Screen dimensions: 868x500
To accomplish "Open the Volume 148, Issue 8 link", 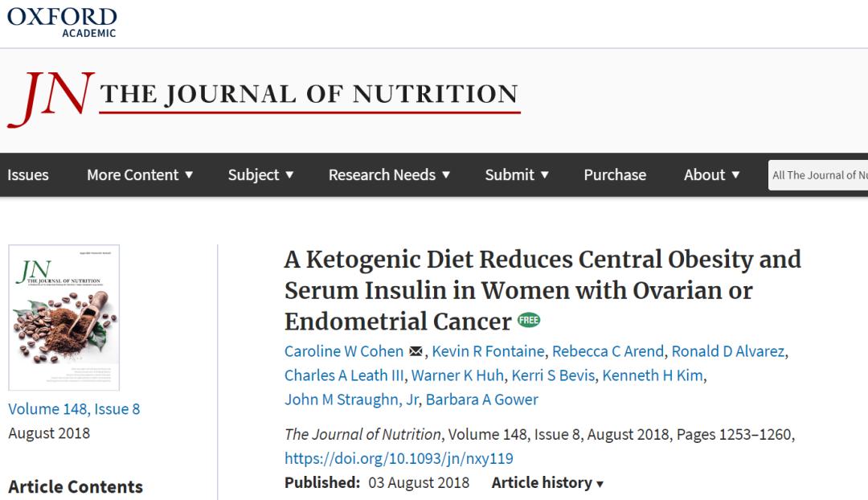I will pyautogui.click(x=74, y=409).
